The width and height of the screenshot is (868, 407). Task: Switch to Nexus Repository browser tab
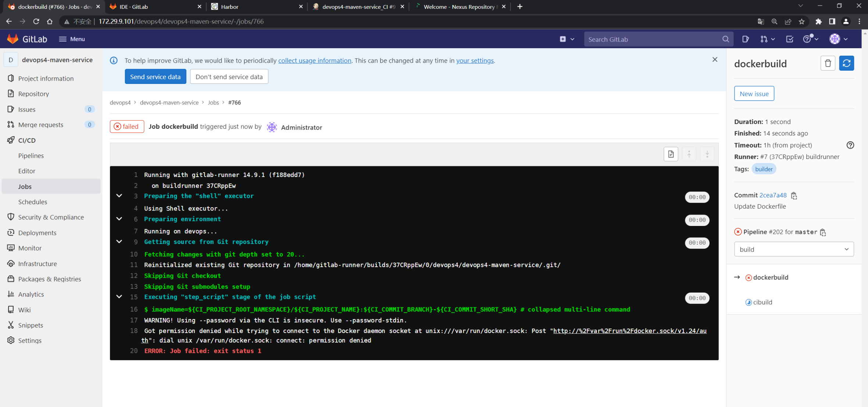click(x=460, y=7)
